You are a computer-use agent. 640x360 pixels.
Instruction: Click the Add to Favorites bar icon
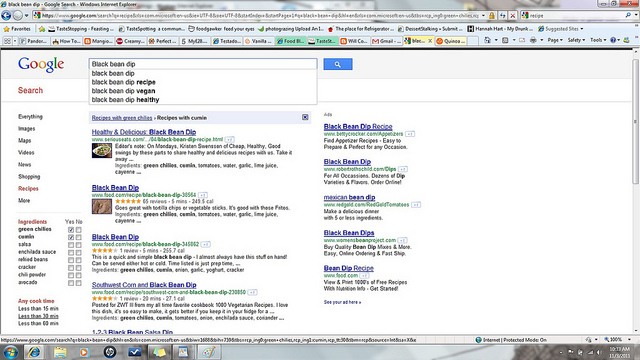42,29
